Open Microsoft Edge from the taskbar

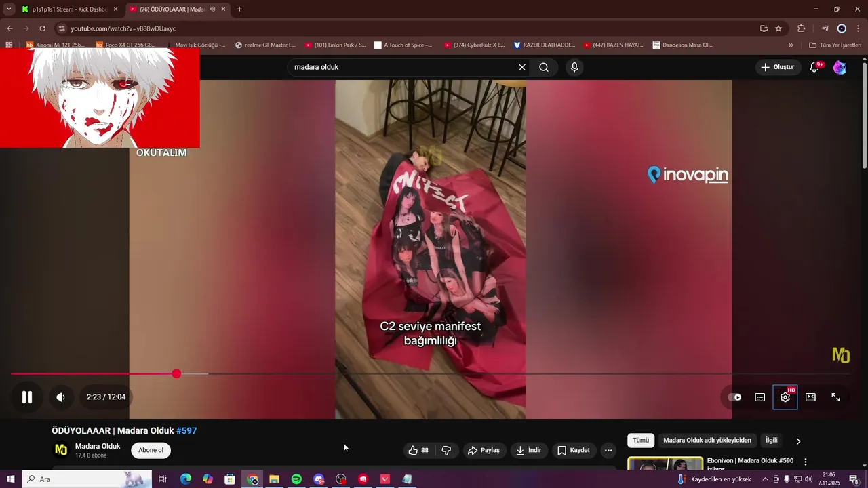pyautogui.click(x=186, y=479)
